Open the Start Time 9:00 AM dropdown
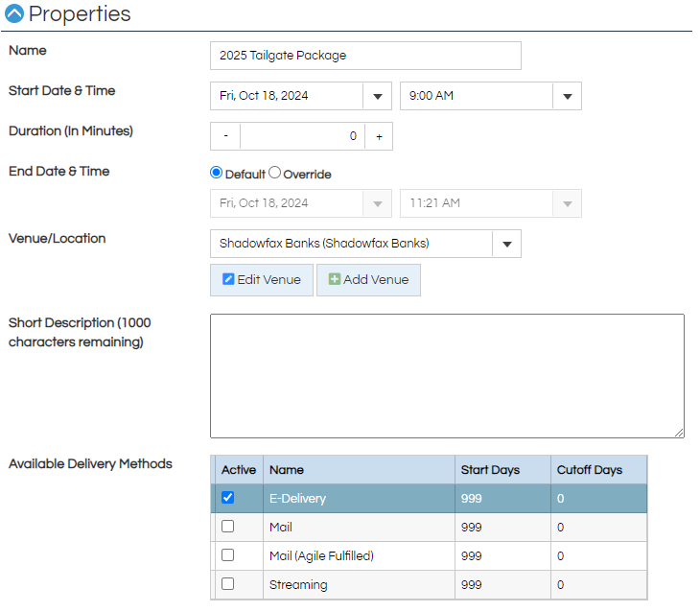Screen dimensions: 700x612 click(x=567, y=96)
